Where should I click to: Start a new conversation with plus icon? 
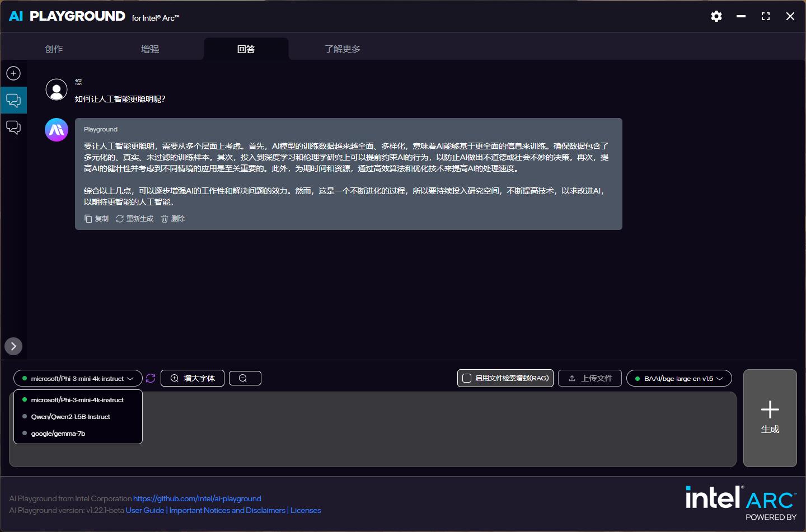[13, 73]
